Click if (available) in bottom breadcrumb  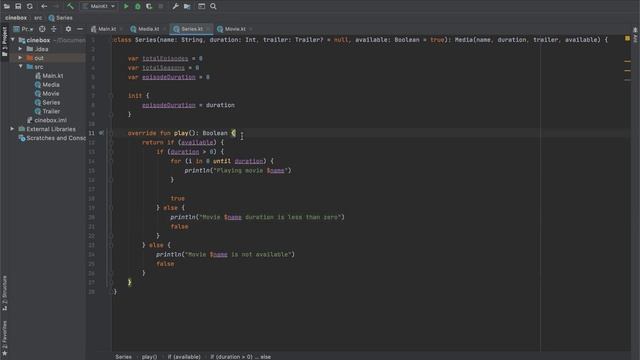pos(184,357)
